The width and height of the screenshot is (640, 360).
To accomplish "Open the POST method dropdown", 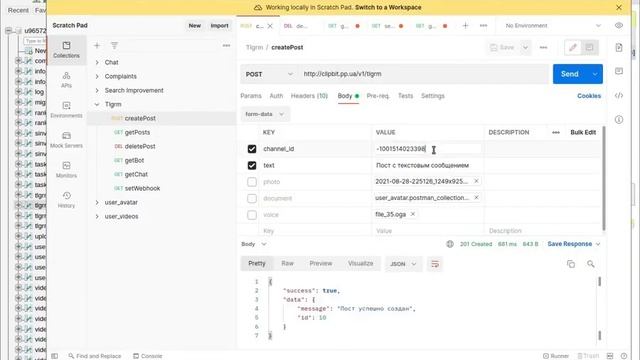I will click(x=269, y=74).
